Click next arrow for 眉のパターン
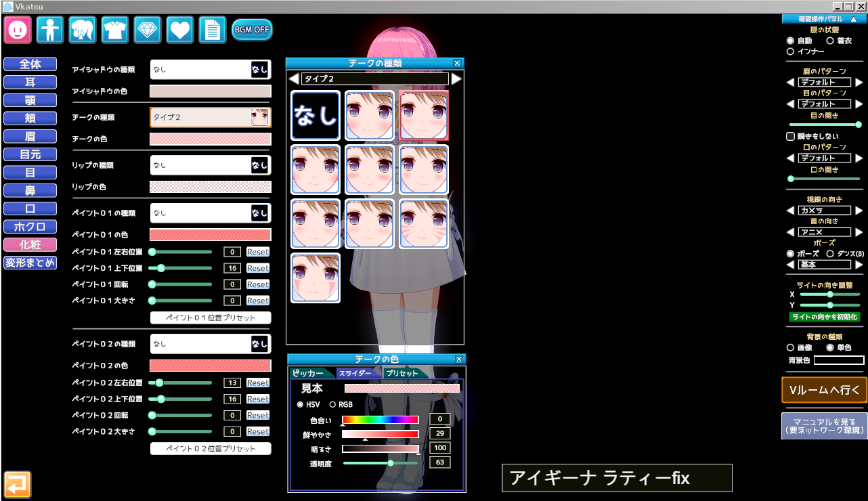The image size is (868, 501). click(859, 83)
